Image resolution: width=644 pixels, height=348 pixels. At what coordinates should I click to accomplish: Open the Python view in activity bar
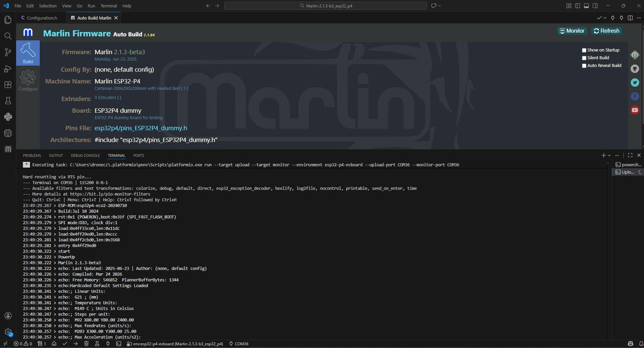click(8, 116)
